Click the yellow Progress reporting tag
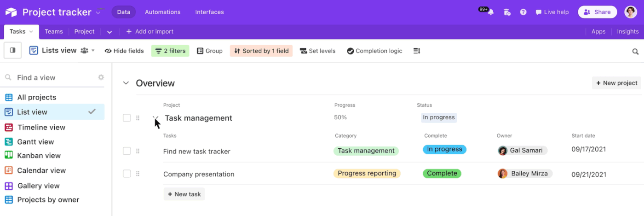644x216 pixels. point(367,174)
